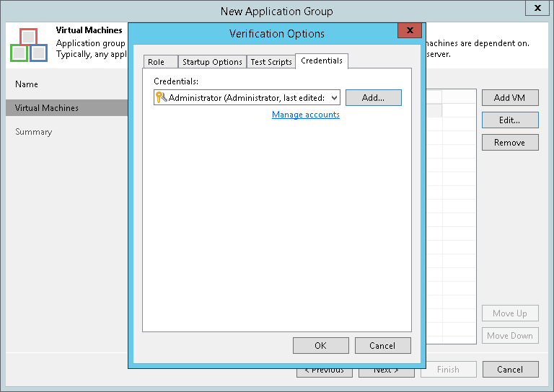
Task: Go to the Test Scripts tab
Action: click(x=271, y=62)
